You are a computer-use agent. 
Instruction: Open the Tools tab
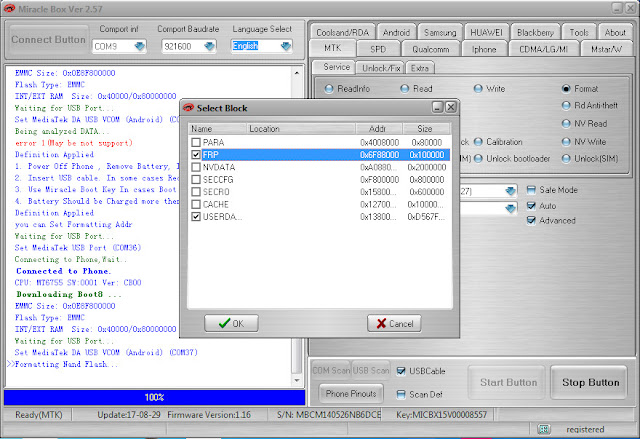(x=579, y=32)
